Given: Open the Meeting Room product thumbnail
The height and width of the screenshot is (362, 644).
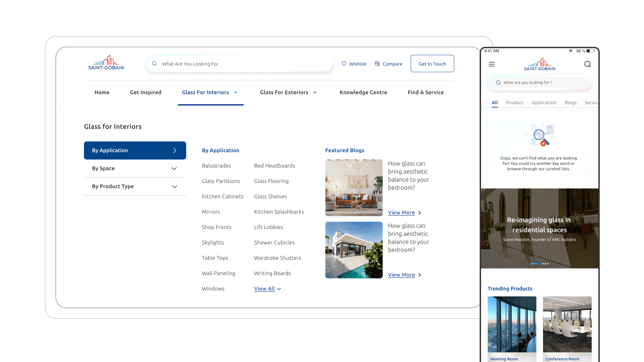Looking at the screenshot, I should [512, 324].
